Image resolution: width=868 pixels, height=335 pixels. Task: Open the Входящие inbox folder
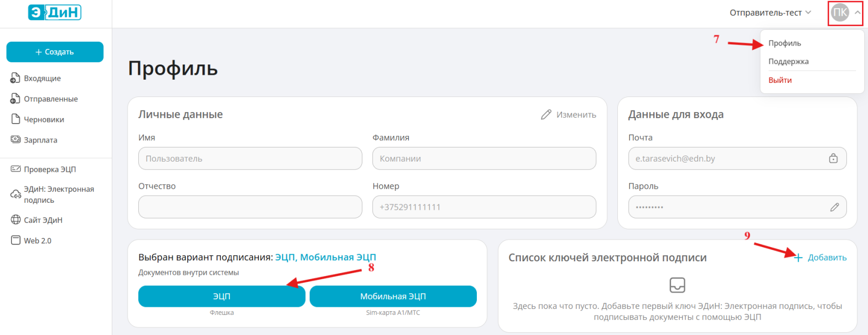pyautogui.click(x=42, y=79)
